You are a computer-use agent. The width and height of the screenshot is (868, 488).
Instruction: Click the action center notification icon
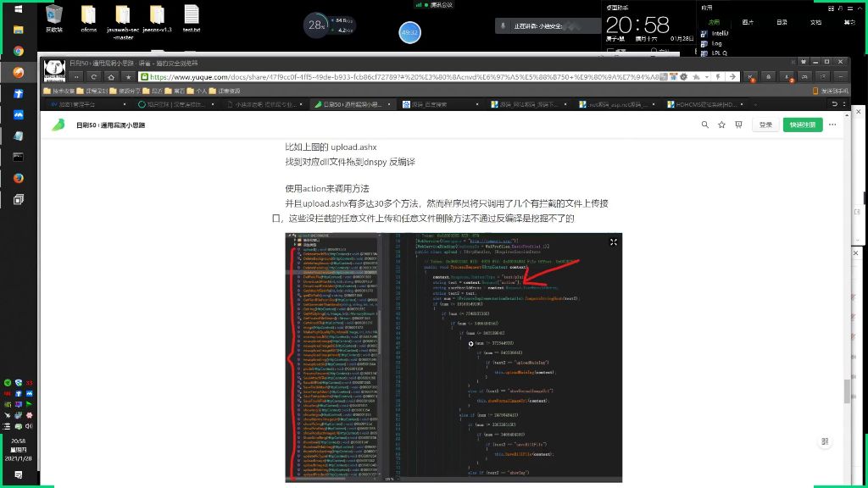[19, 474]
